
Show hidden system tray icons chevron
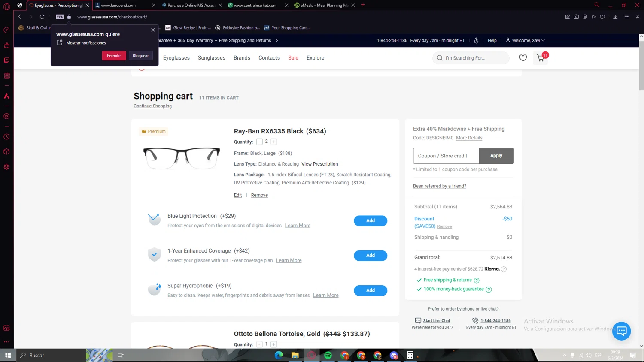(564, 355)
